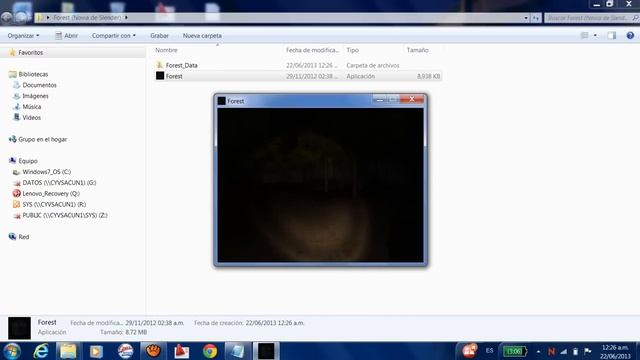Sort files by the Nombre column
The width and height of the screenshot is (640, 360).
tap(166, 50)
